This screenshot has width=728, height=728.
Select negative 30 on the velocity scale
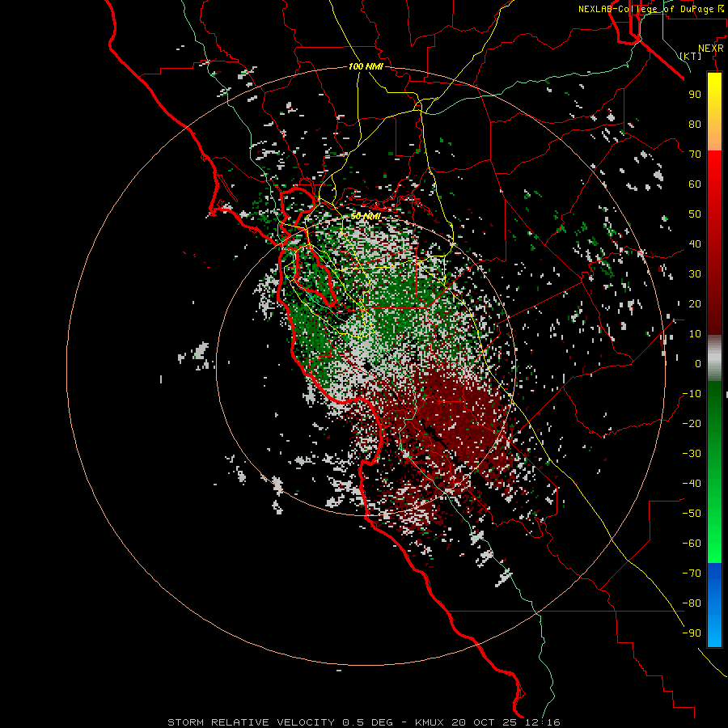pos(692,454)
